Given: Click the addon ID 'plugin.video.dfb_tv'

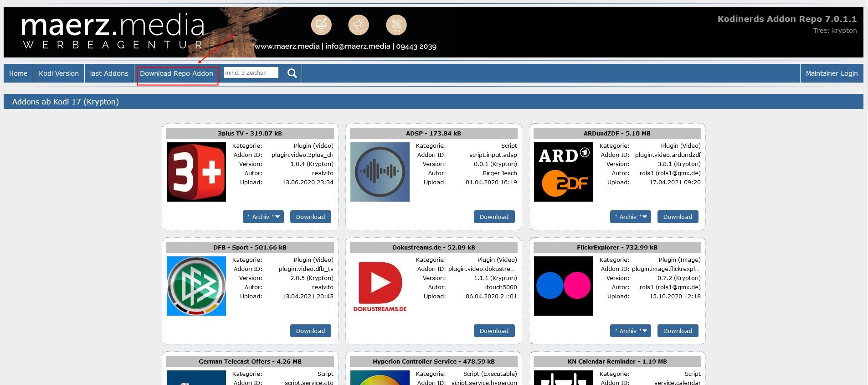Looking at the screenshot, I should [x=306, y=269].
